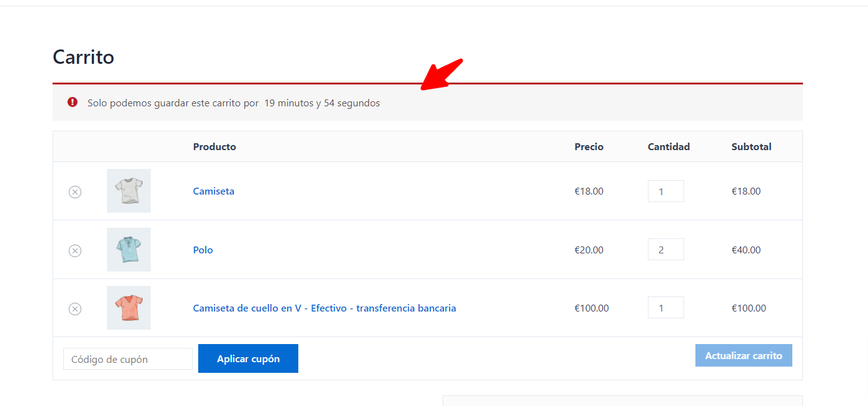The height and width of the screenshot is (406, 868).
Task: Click the Aplicar cupón button
Action: click(248, 358)
